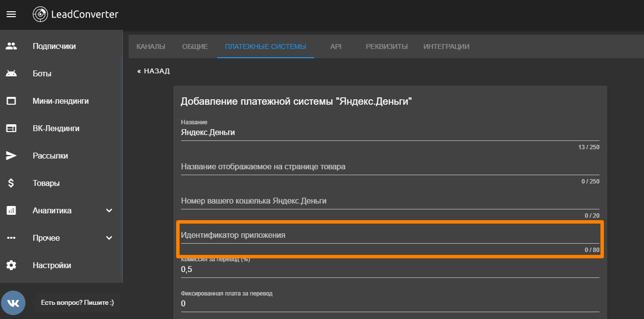Switch to the Каналы tab

(x=151, y=46)
